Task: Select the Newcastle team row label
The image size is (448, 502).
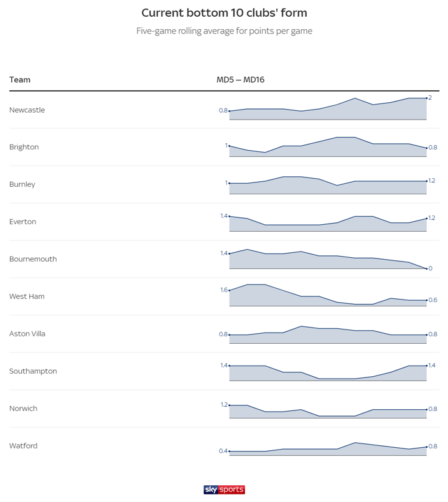Action: [x=27, y=110]
